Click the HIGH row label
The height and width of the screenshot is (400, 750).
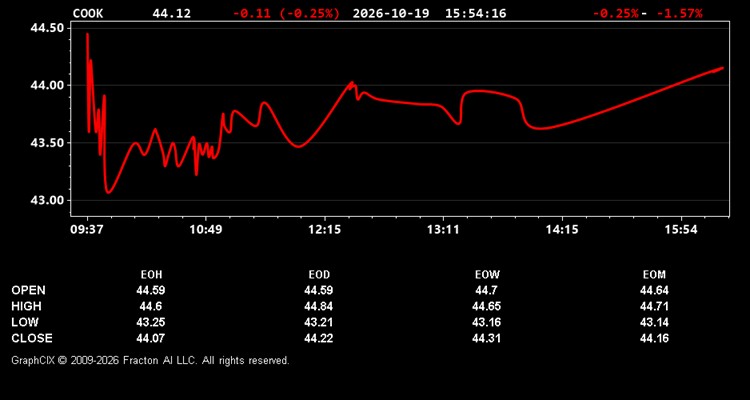point(26,306)
